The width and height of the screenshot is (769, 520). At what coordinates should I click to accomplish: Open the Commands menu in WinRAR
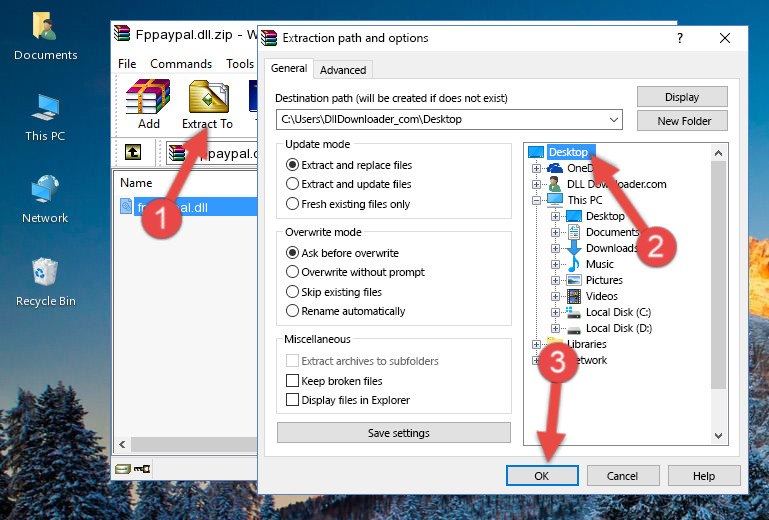[181, 64]
